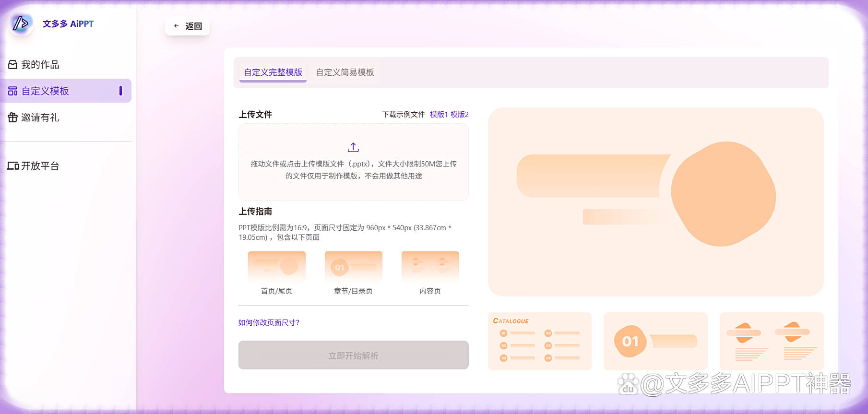Click the 上传指南 heading
Image resolution: width=868 pixels, height=414 pixels.
(255, 211)
